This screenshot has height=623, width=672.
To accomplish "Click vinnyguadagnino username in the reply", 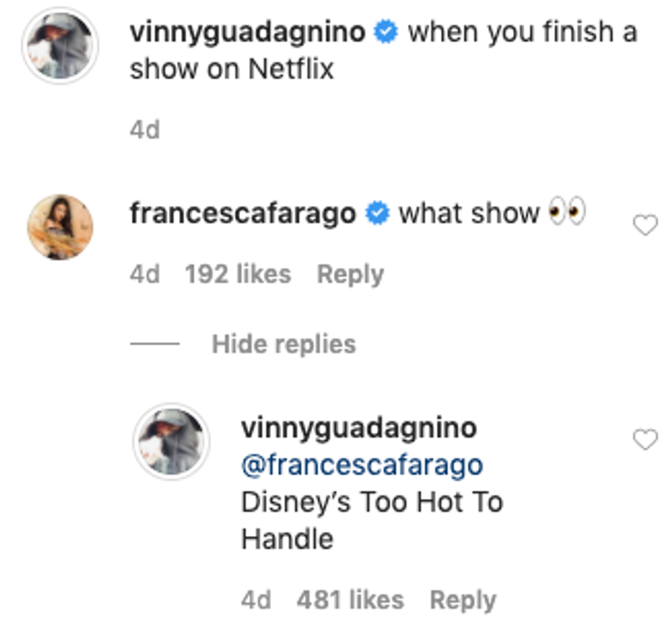I will point(359,428).
